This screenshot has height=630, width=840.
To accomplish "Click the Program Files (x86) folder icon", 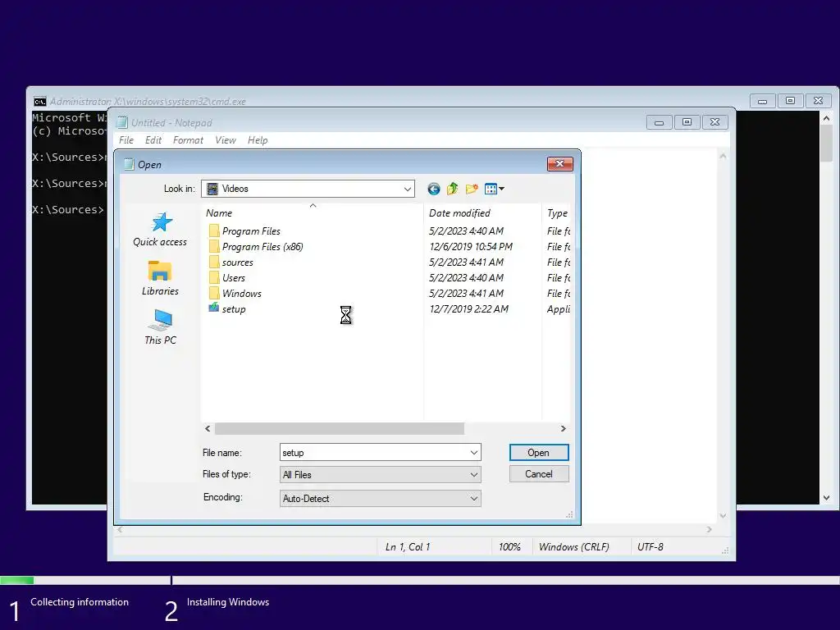I will [214, 246].
